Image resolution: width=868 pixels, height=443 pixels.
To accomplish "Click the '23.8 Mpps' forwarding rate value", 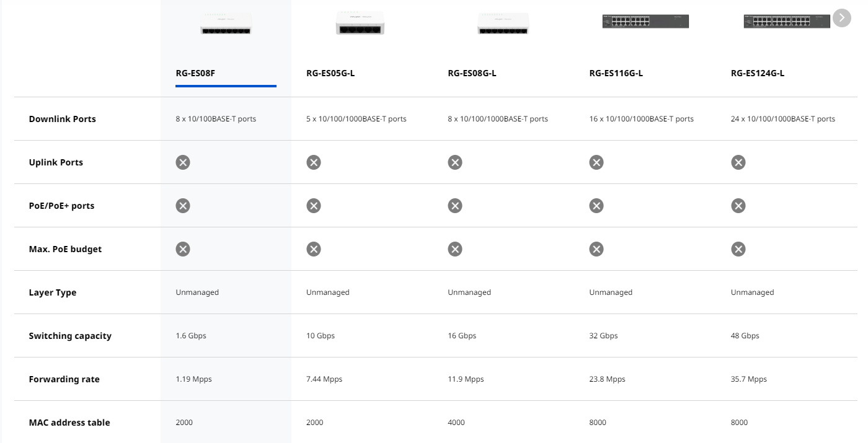I will pos(607,379).
